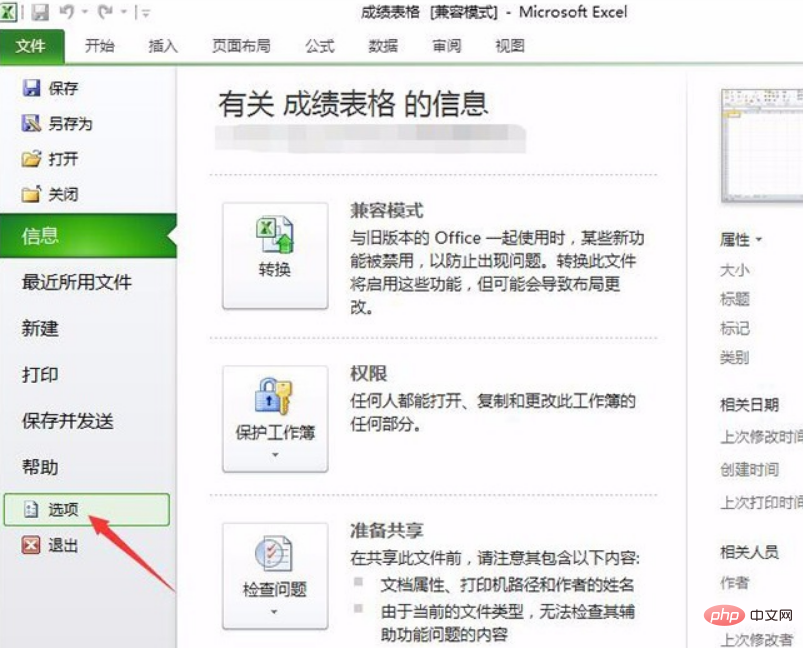Click the 保护工作簿 button

coord(275,419)
